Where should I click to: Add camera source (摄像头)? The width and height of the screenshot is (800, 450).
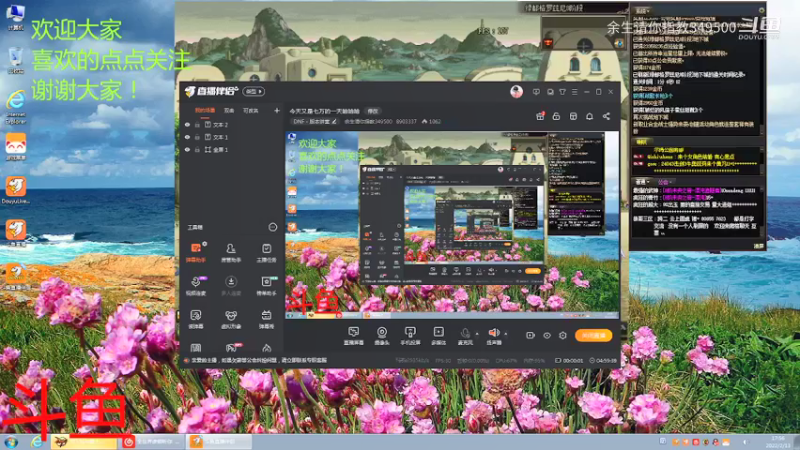coord(382,336)
